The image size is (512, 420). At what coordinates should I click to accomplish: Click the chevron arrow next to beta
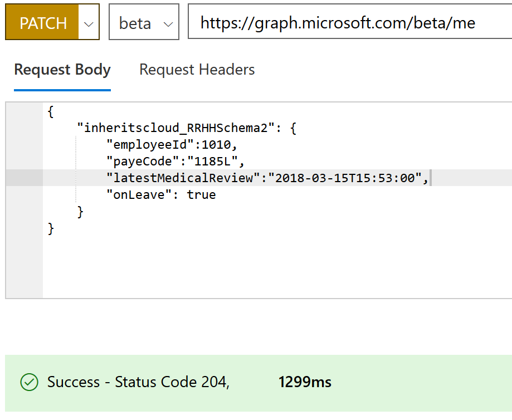pyautogui.click(x=167, y=23)
